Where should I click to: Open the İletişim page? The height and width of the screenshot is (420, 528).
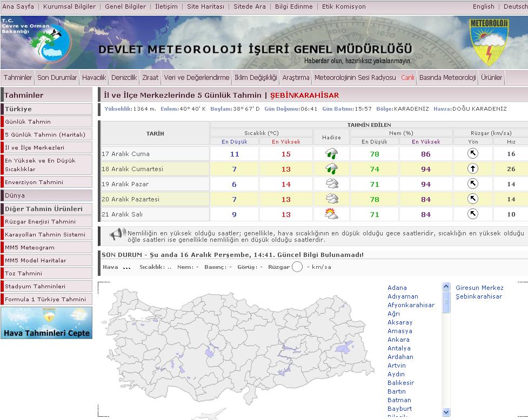tap(166, 6)
